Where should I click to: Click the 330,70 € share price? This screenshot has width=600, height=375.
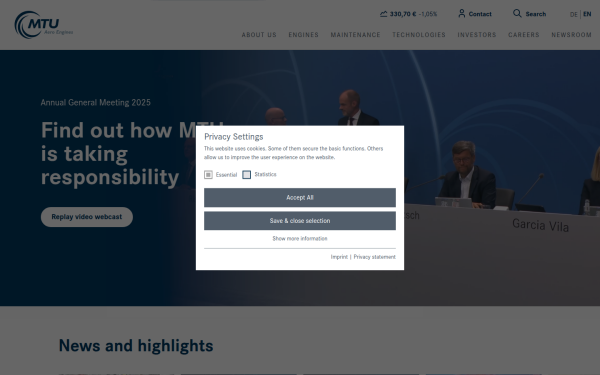[x=403, y=14]
